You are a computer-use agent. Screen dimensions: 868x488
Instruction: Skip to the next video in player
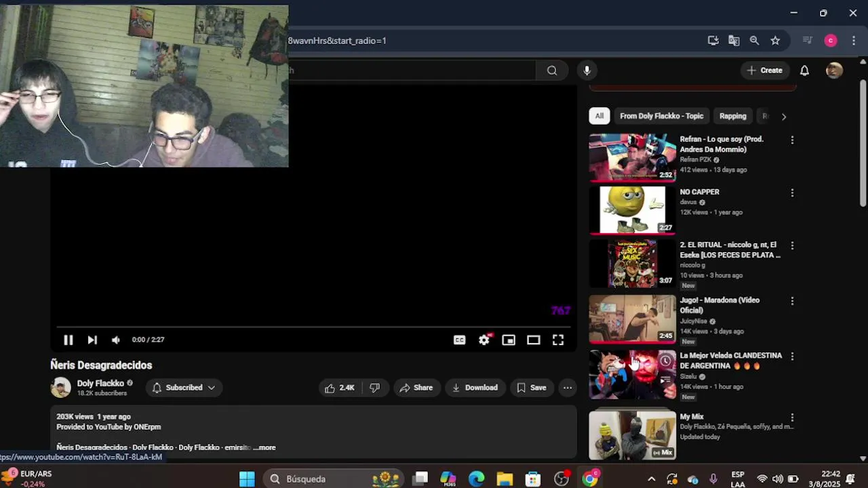[x=92, y=340]
